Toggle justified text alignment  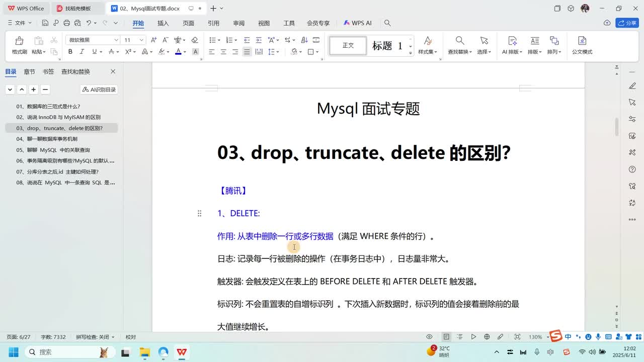click(x=247, y=52)
